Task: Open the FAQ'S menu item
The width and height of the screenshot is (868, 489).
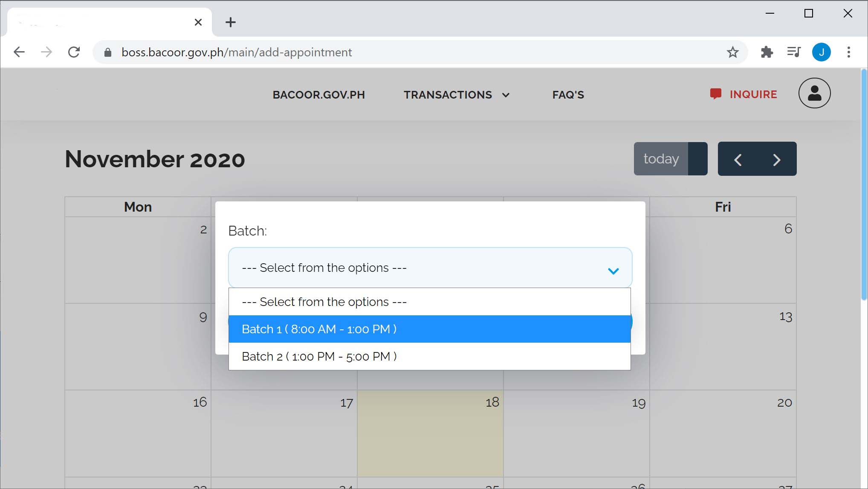Action: point(568,95)
